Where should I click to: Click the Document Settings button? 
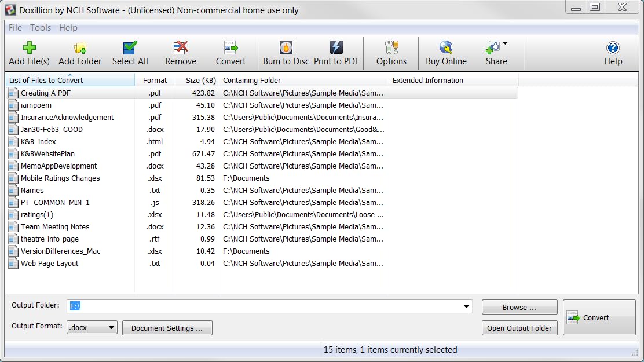pos(167,328)
